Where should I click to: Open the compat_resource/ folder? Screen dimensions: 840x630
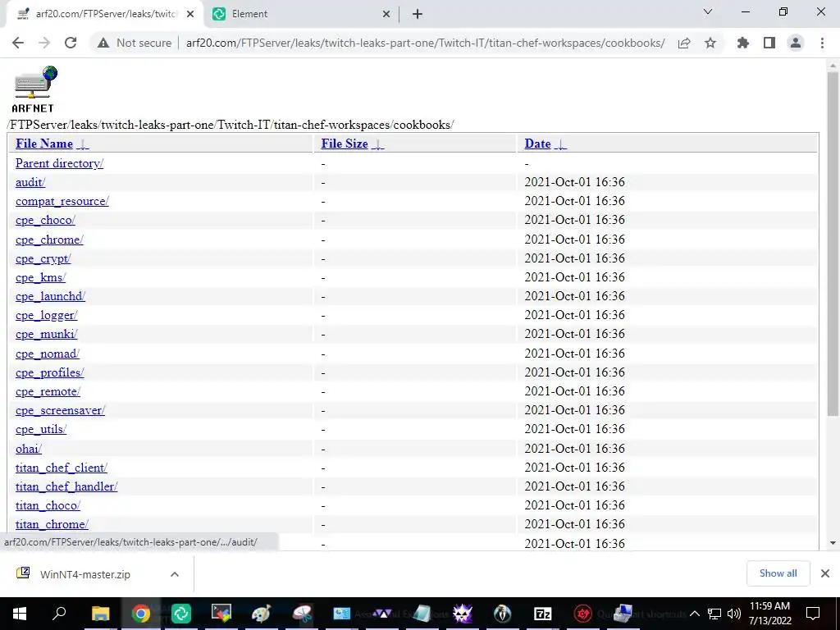[62, 201]
